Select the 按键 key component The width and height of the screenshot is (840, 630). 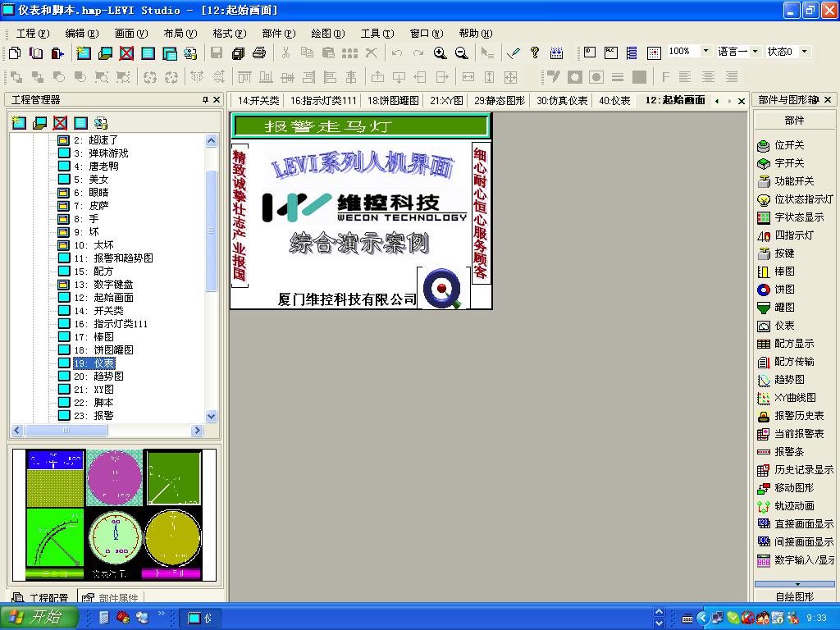pos(776,253)
